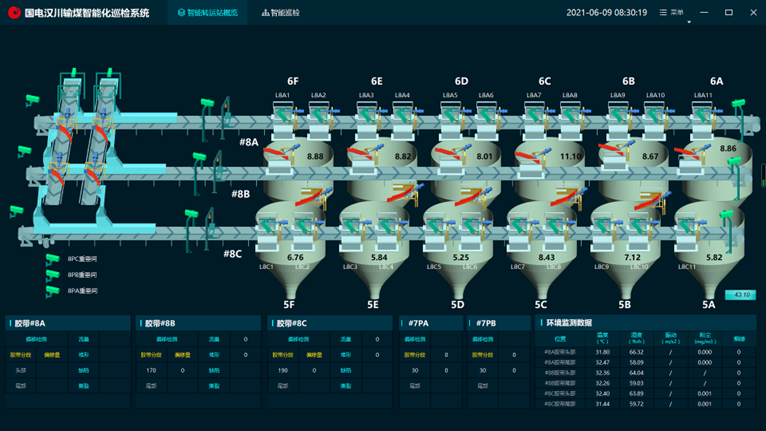Open the 智能巡检 tab
Image resolution: width=766 pixels, height=431 pixels.
point(281,13)
